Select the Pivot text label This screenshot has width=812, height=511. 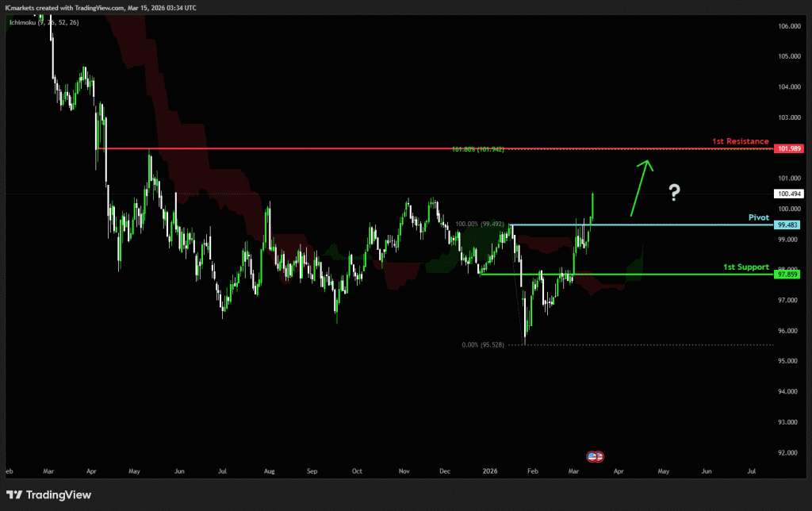(759, 217)
